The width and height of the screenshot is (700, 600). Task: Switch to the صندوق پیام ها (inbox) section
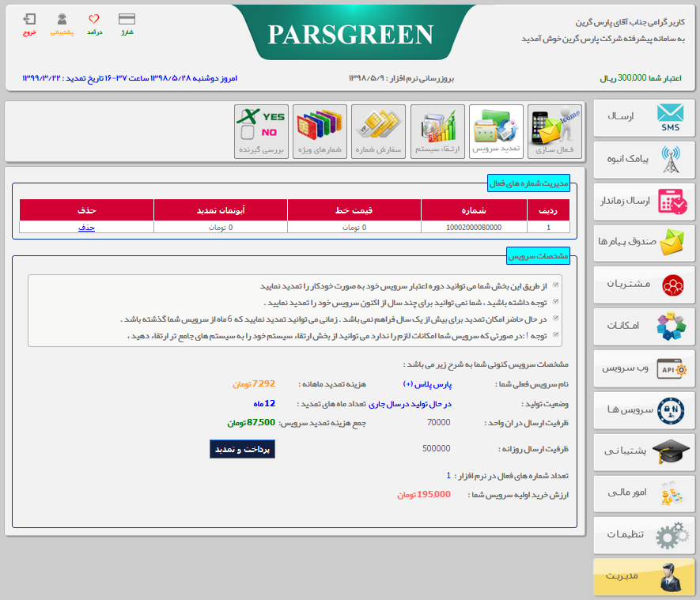pos(643,243)
